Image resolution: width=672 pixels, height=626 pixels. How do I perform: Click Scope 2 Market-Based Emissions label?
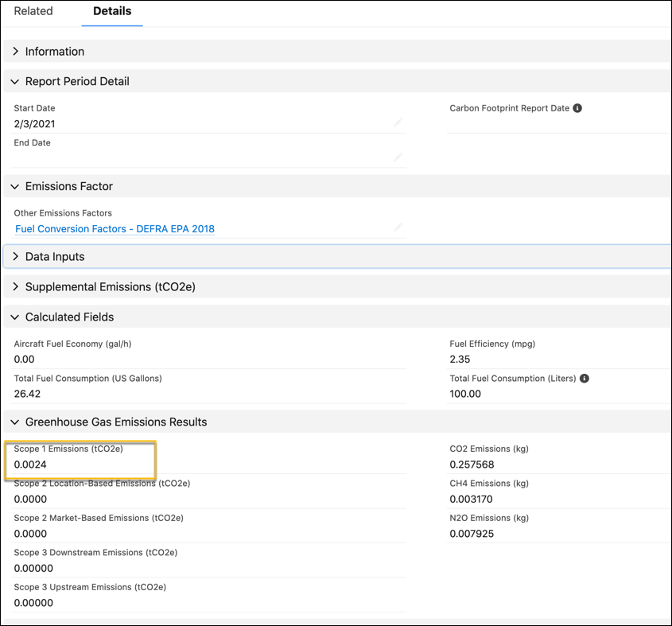point(99,518)
